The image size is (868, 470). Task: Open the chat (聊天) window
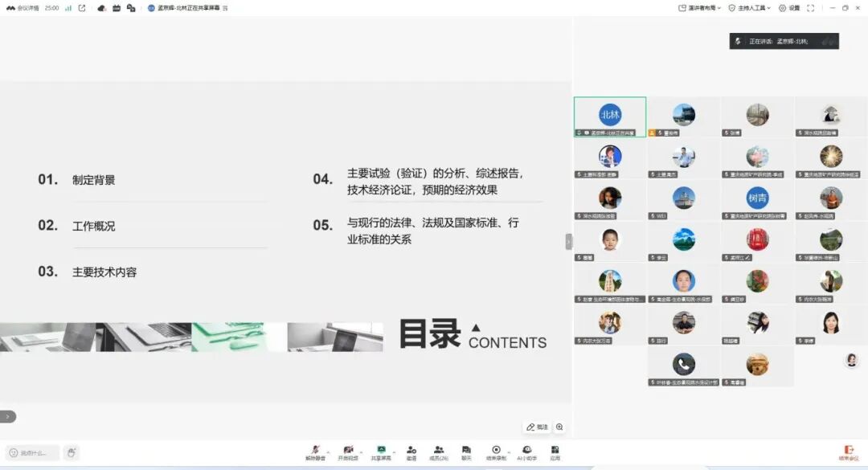466,450
